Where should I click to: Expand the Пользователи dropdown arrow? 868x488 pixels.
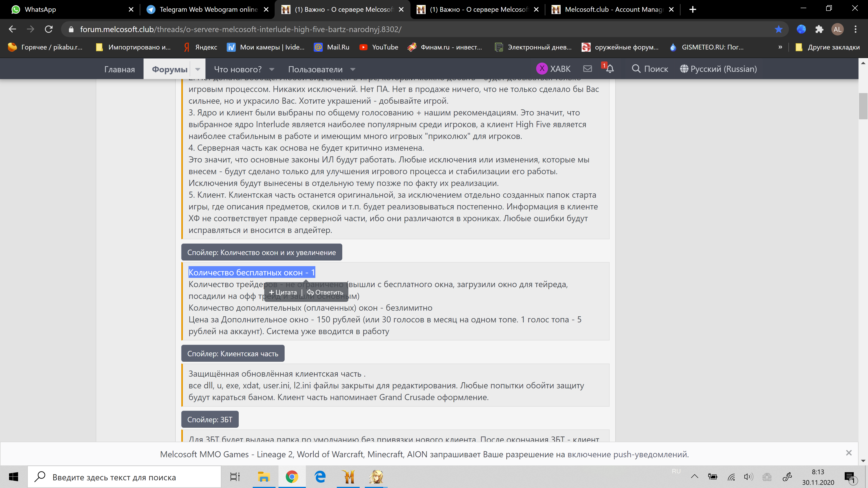click(x=353, y=69)
